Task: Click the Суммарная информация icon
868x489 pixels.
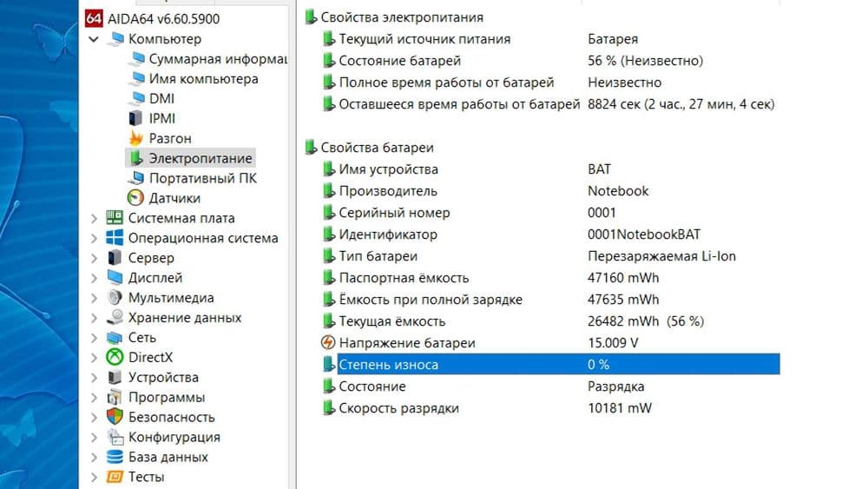Action: point(136,59)
